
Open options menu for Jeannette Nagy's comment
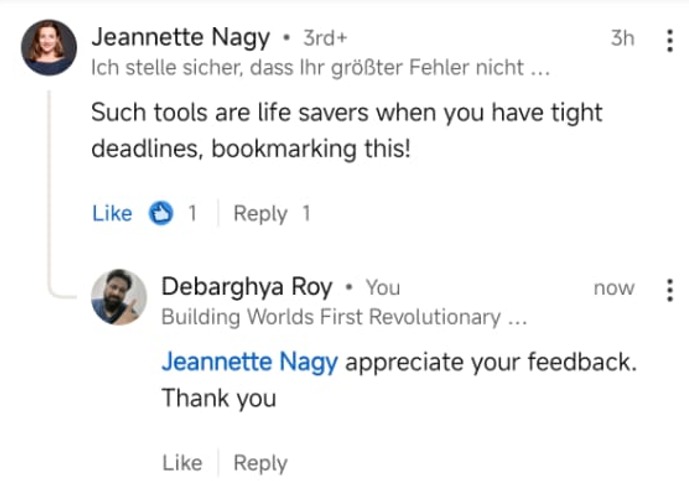click(669, 40)
